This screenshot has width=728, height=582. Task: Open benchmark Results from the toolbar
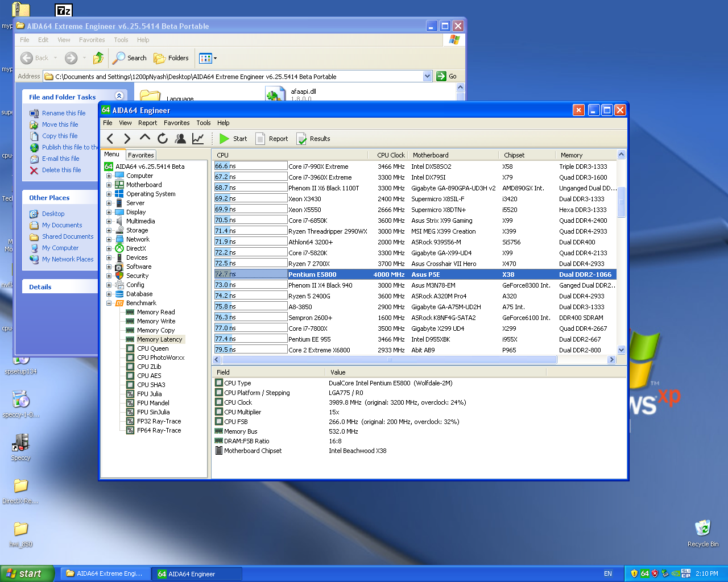point(313,138)
